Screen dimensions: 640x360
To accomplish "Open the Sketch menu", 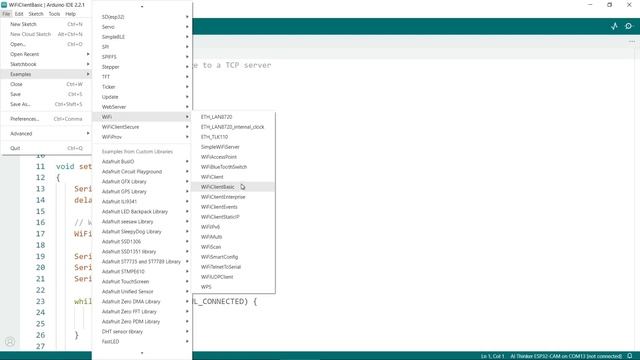I will coord(36,14).
